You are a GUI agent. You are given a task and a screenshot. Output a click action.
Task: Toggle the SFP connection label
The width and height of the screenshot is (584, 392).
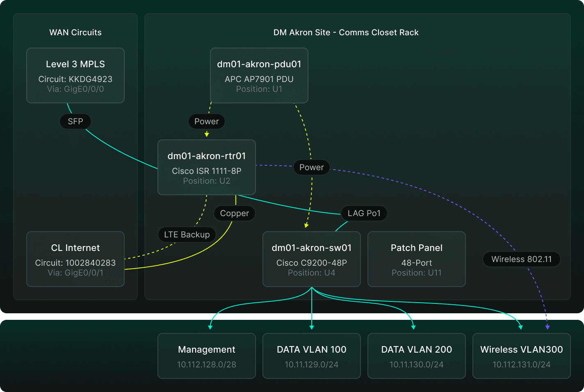75,121
